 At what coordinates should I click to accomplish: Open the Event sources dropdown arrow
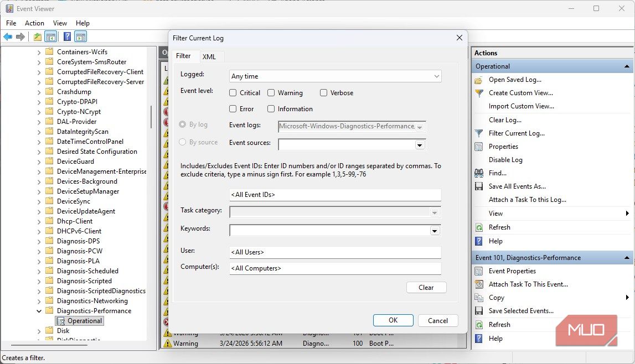point(420,145)
